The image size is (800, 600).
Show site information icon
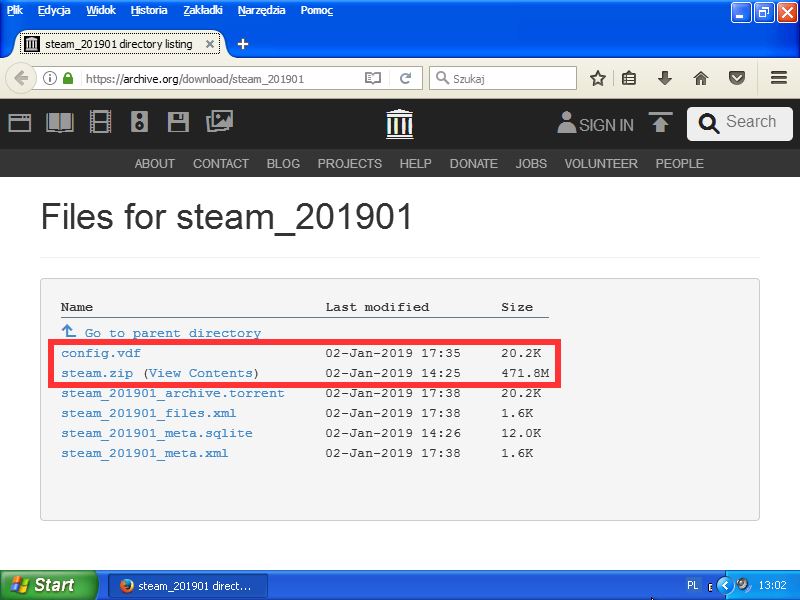[49, 79]
